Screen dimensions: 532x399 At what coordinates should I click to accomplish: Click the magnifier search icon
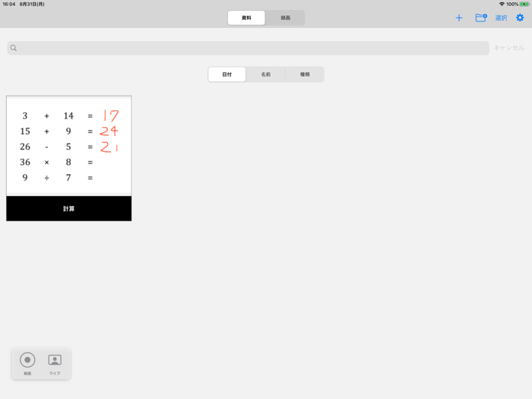[14, 48]
